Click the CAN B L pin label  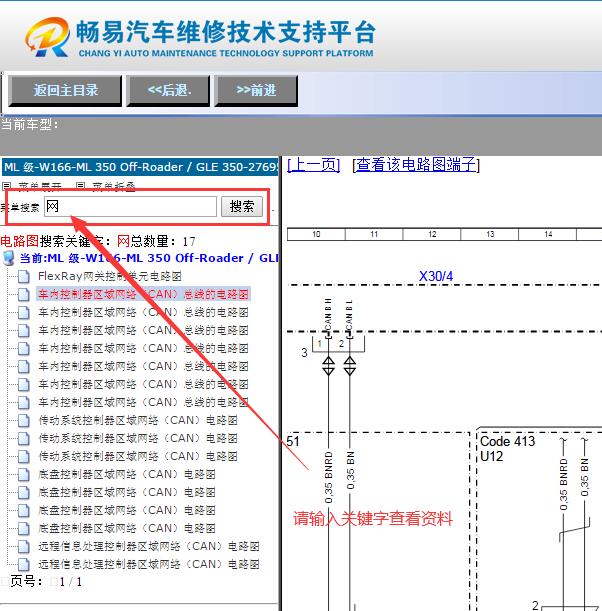coord(349,314)
